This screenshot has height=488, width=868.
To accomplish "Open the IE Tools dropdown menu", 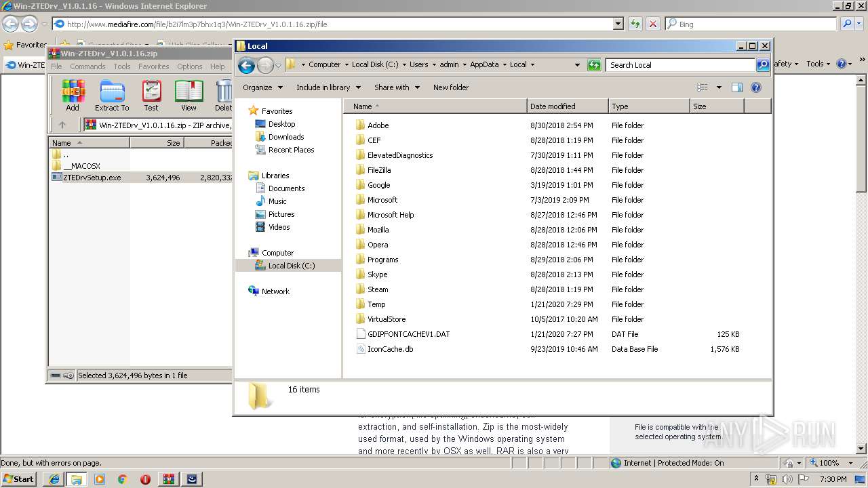I will pos(818,64).
